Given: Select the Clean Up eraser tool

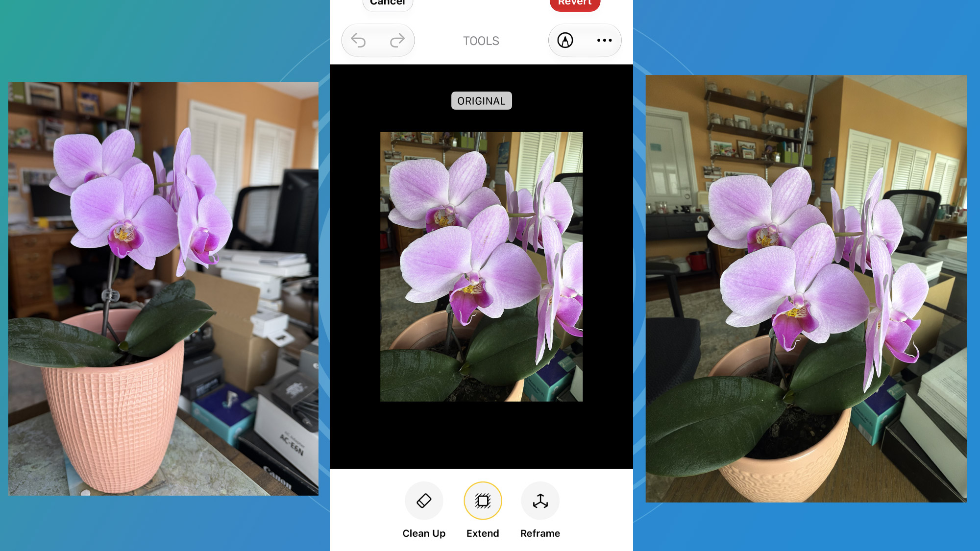Looking at the screenshot, I should tap(424, 501).
